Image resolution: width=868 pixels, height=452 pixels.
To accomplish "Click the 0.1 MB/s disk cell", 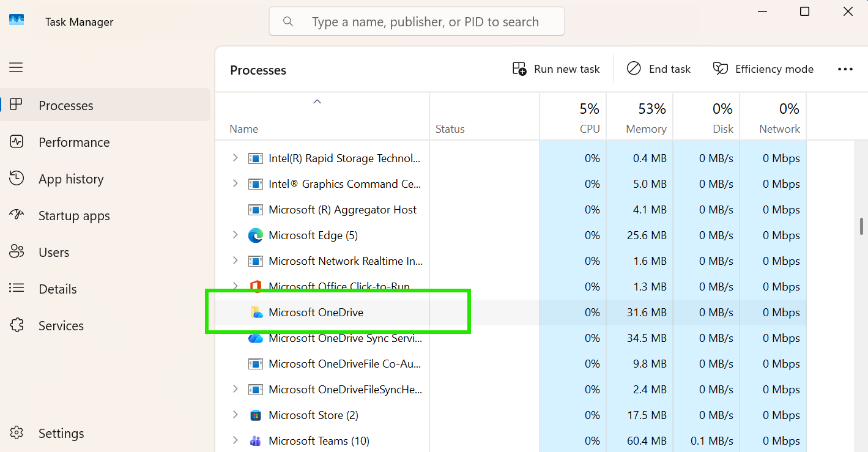I will click(x=707, y=441).
